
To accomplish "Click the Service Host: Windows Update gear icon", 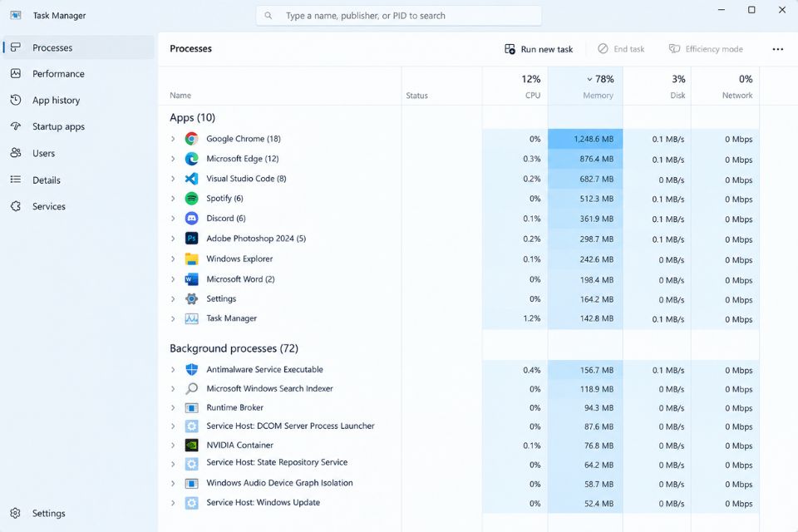I will click(x=191, y=503).
